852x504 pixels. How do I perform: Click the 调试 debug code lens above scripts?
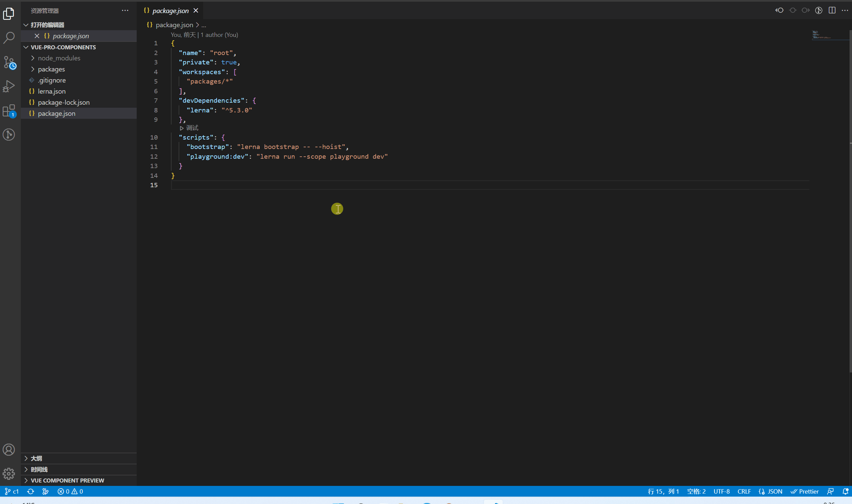click(x=189, y=128)
